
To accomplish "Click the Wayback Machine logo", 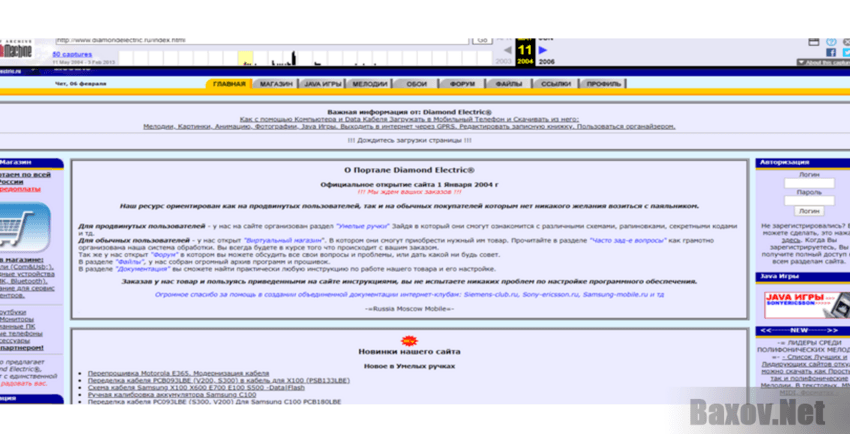I will pyautogui.click(x=17, y=49).
